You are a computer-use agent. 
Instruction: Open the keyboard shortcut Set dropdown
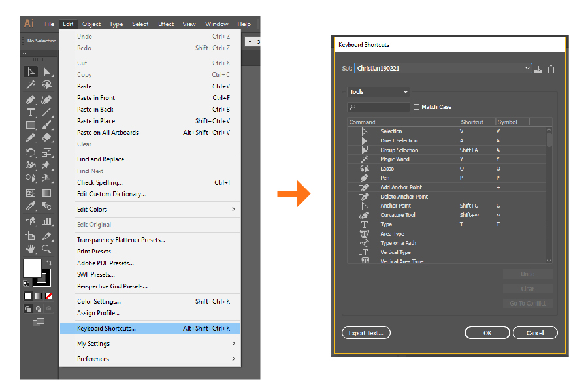pos(443,68)
